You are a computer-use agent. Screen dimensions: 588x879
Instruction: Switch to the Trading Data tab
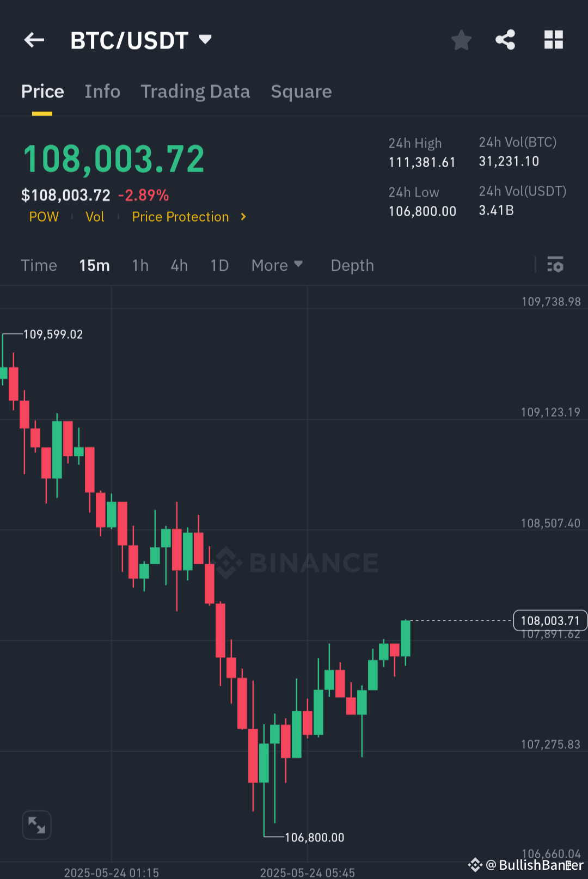click(195, 91)
